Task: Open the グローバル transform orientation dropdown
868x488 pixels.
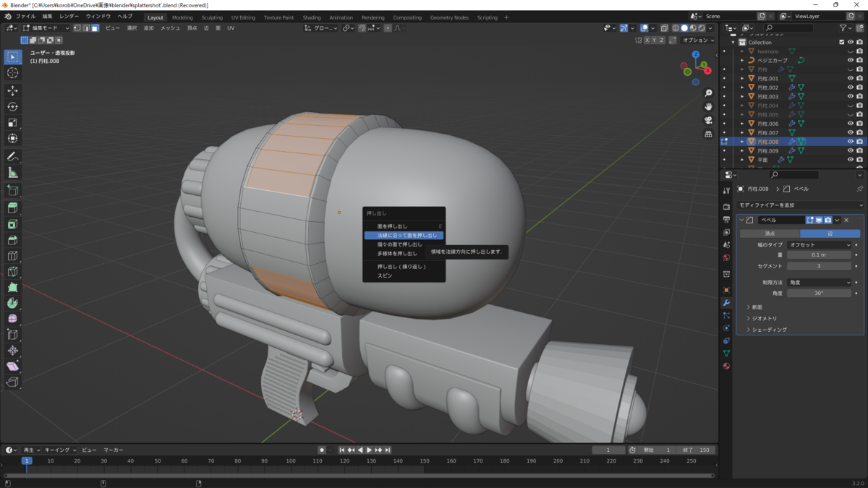Action: [x=321, y=28]
